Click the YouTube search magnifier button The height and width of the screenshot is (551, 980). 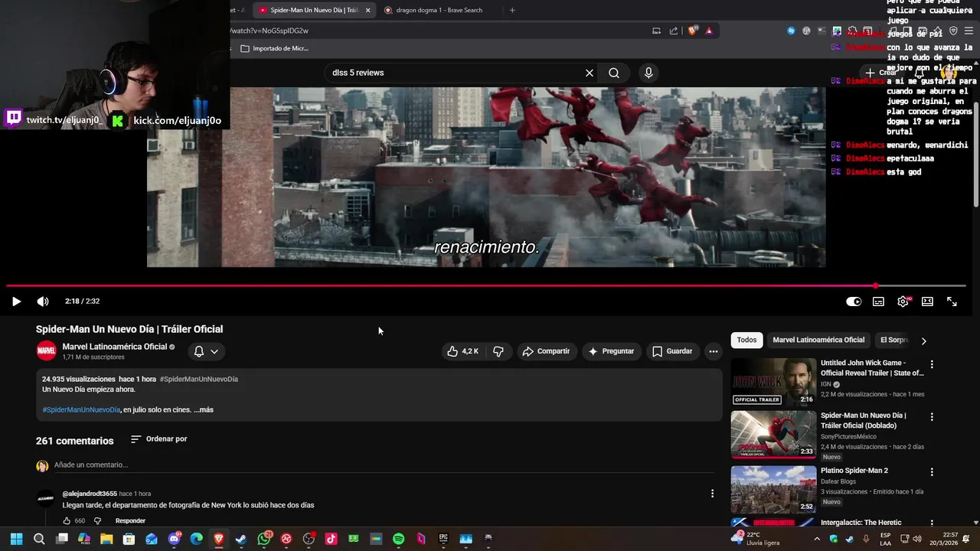(x=614, y=73)
